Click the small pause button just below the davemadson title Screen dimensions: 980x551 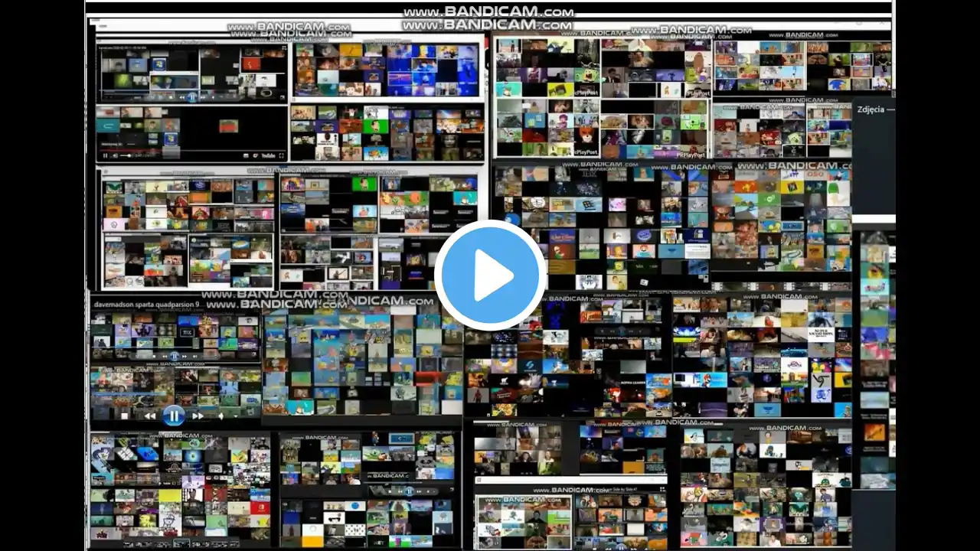point(174,356)
